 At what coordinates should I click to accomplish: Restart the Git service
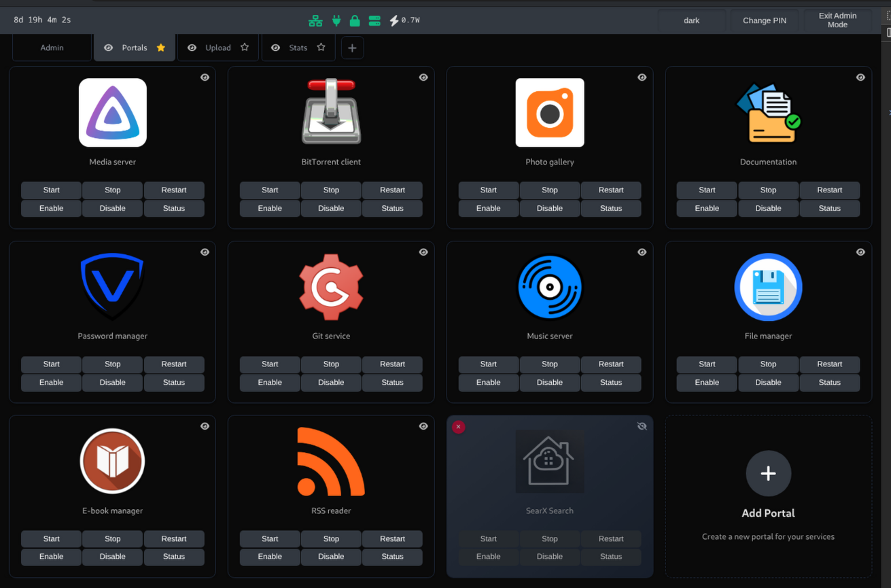point(392,364)
